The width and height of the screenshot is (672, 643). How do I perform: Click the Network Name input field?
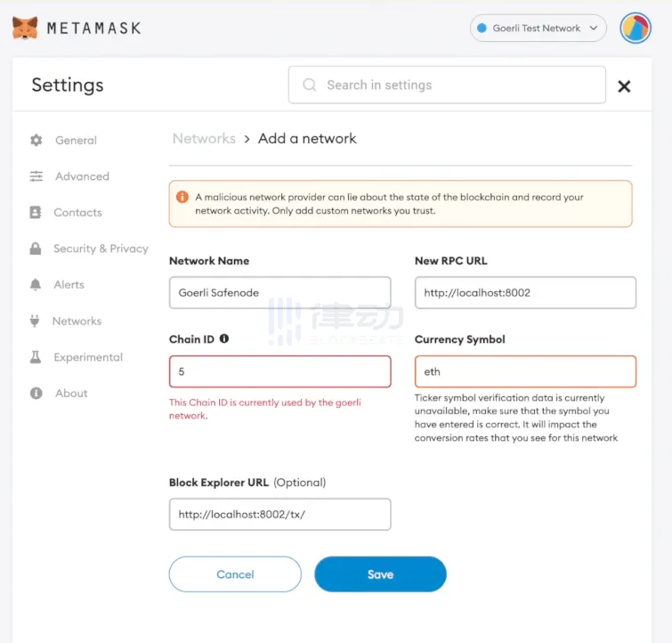point(279,292)
